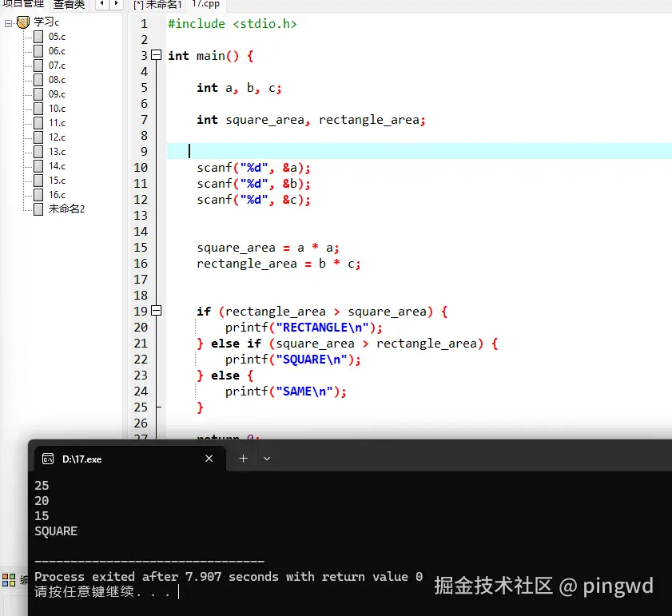Click the scanf("%d", &b); line
Viewport: 672px width, 616px height.
tap(254, 184)
